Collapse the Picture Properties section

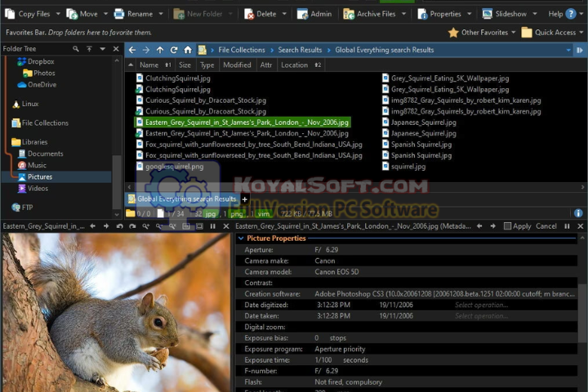[241, 238]
